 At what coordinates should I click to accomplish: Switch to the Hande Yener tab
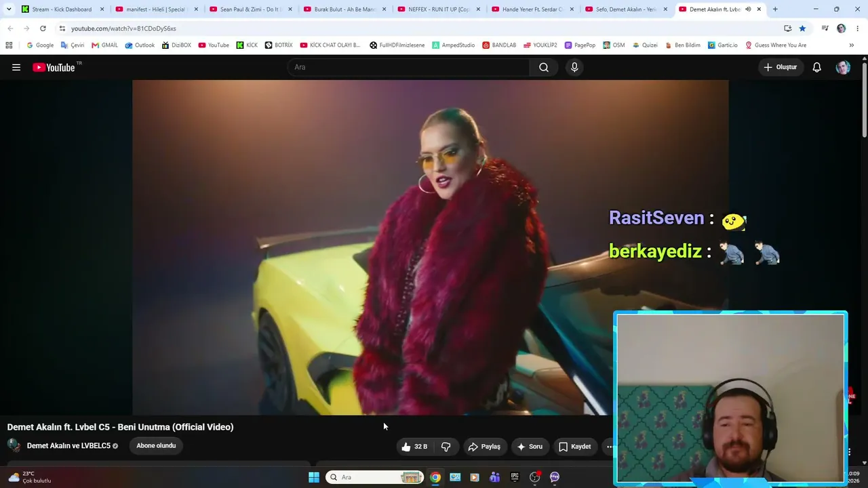(x=532, y=9)
